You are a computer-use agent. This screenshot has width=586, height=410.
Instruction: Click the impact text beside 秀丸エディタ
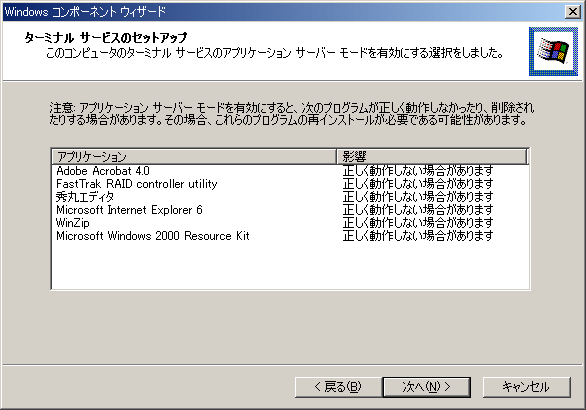click(x=418, y=197)
